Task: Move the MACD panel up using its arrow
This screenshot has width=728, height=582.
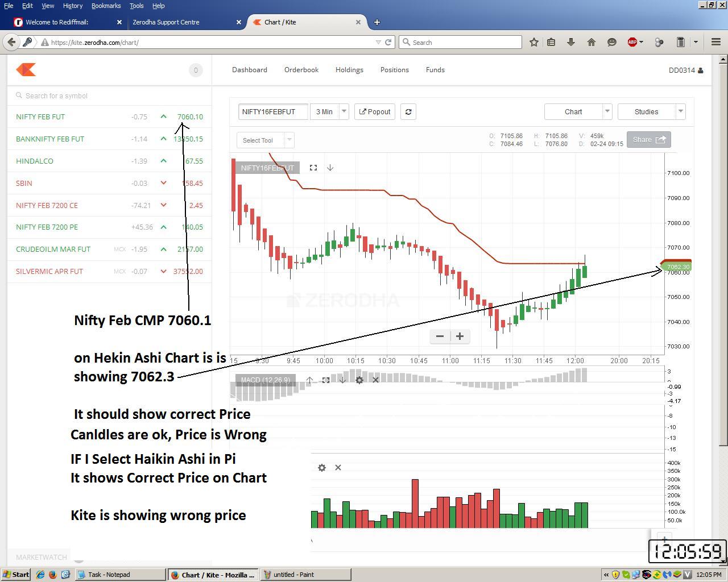Action: click(x=309, y=380)
